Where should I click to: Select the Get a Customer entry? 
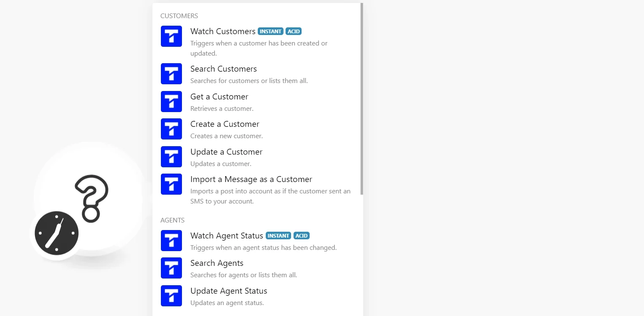click(x=257, y=102)
